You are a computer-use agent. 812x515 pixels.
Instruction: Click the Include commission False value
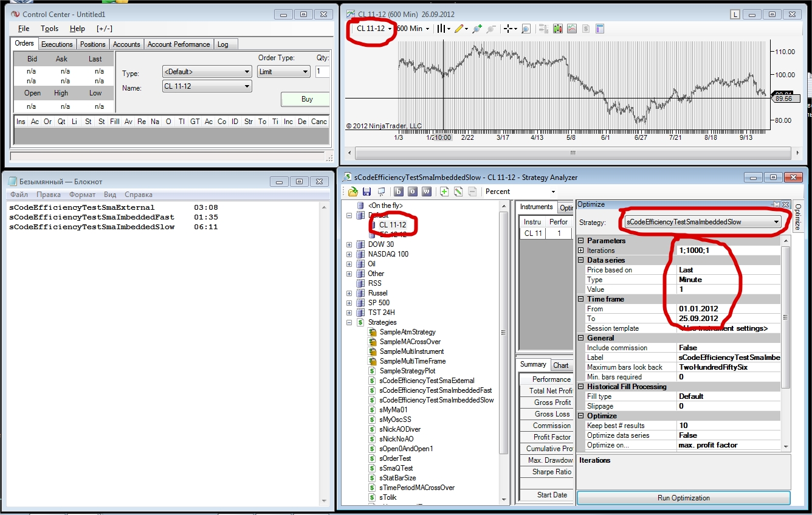click(x=728, y=348)
